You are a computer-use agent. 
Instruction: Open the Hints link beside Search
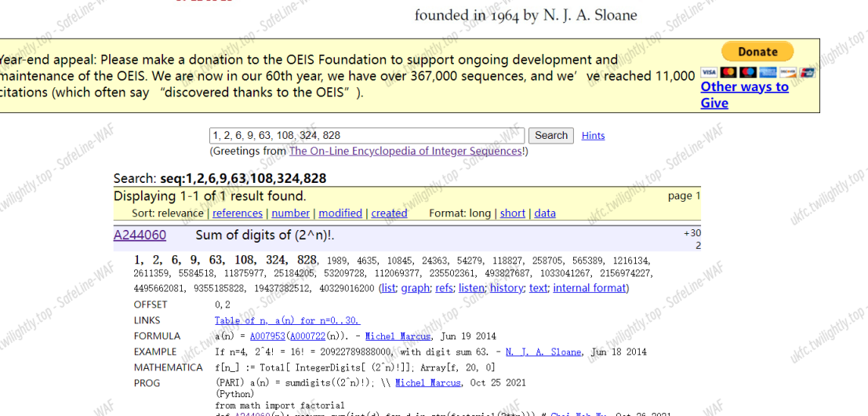(x=593, y=136)
